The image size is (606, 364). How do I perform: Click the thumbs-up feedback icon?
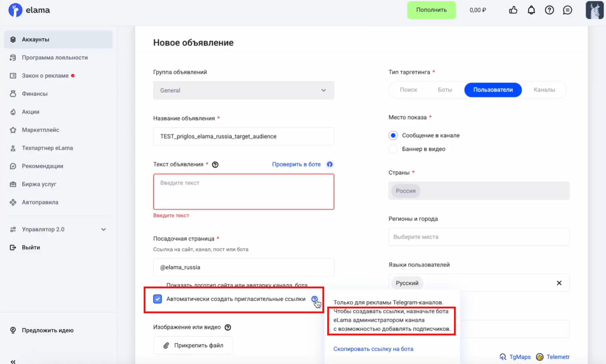pos(513,10)
